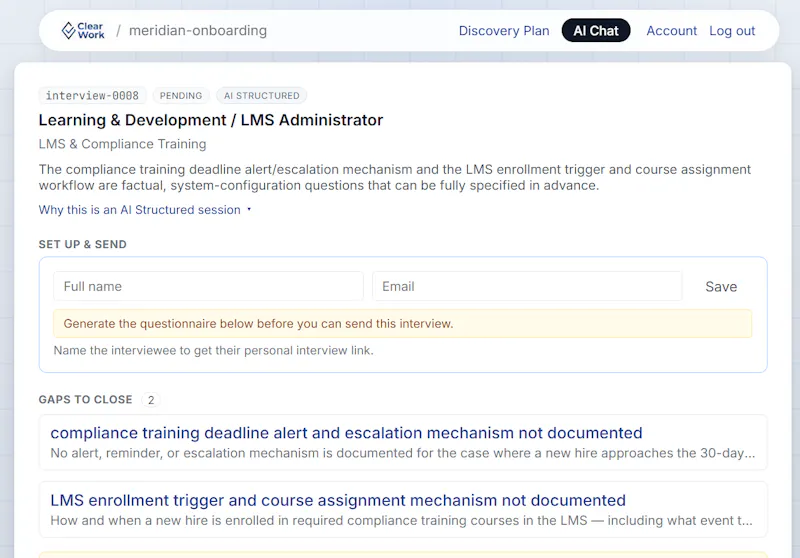Click the Learning & Development / LMS Administrator heading
The image size is (800, 558).
tap(211, 120)
